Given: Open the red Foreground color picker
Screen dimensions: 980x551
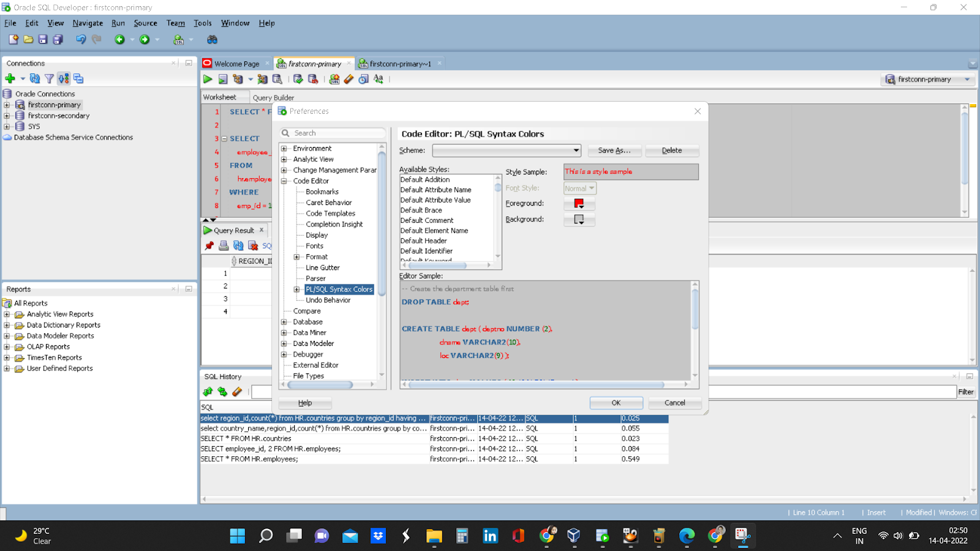Looking at the screenshot, I should coord(579,203).
